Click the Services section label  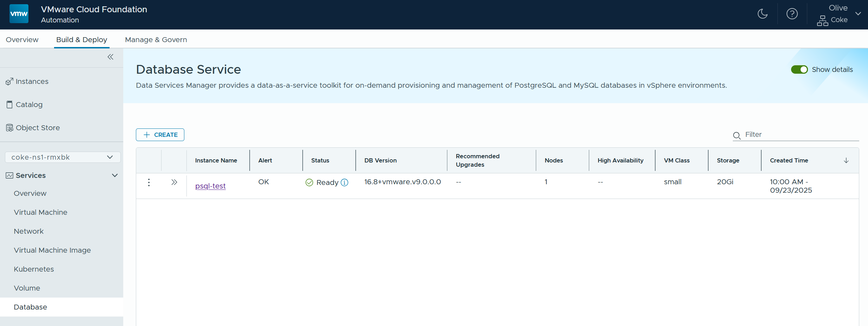coord(31,175)
